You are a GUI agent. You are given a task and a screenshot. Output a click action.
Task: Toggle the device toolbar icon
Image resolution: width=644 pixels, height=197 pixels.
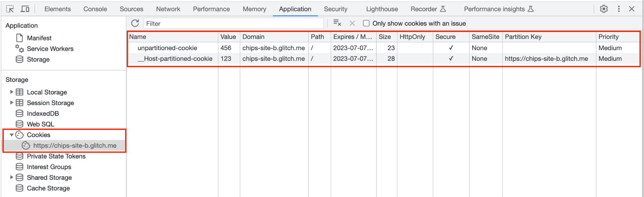coord(25,9)
